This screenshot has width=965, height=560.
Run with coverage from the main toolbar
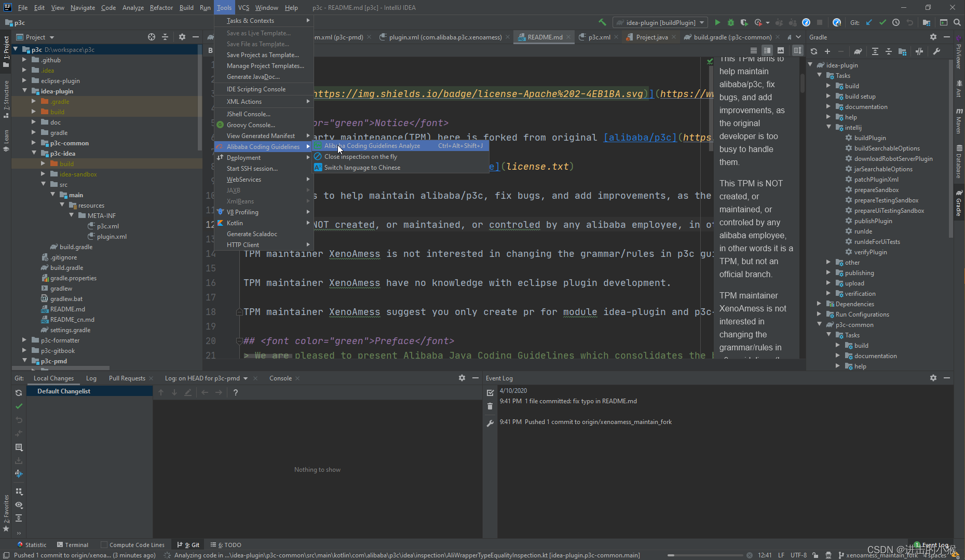pos(744,22)
